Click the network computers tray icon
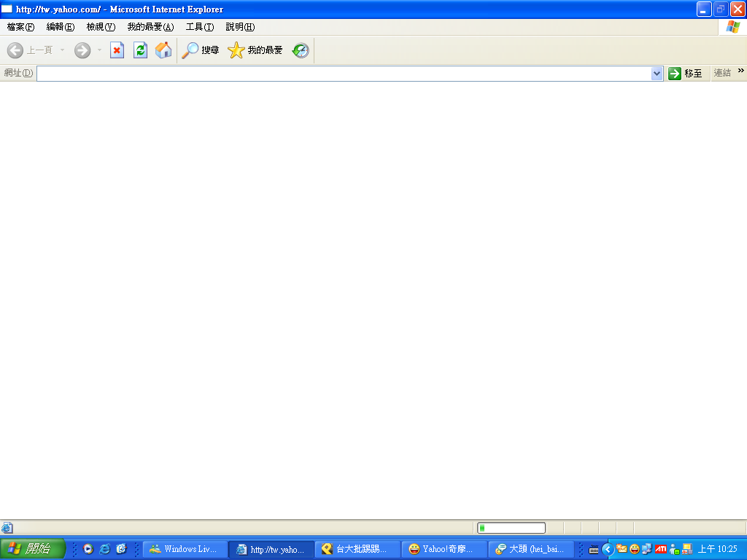747x560 pixels. (x=647, y=549)
